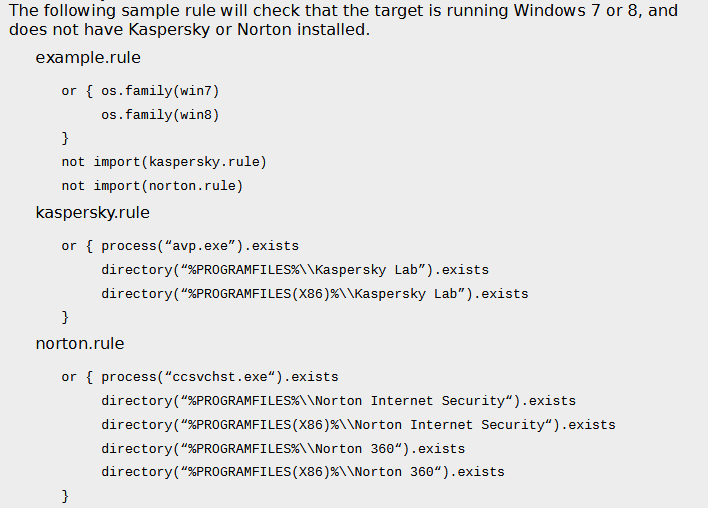This screenshot has height=508, width=708.
Task: Click the example.rule heading
Action: pyautogui.click(x=88, y=58)
